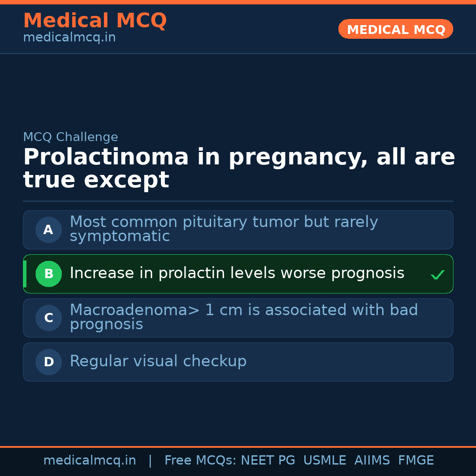Click the green checkmark icon
The width and height of the screenshot is (476, 476).
(x=437, y=275)
